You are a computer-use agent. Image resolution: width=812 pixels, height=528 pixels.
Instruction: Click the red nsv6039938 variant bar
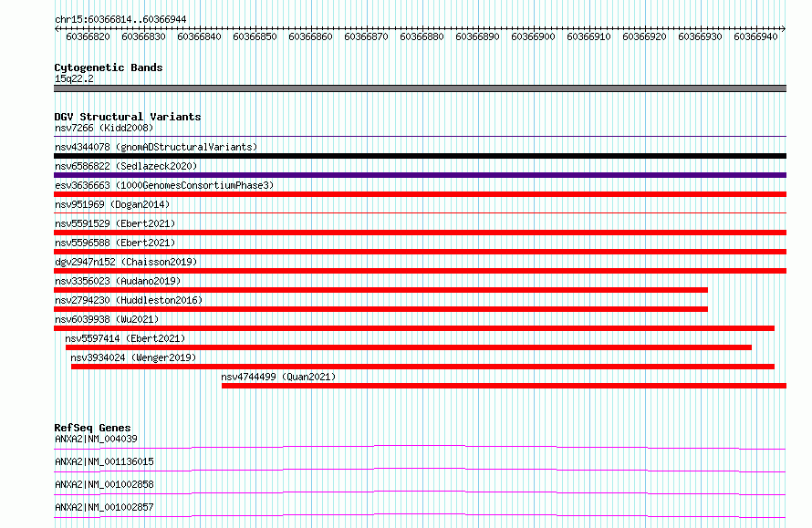[x=414, y=328]
